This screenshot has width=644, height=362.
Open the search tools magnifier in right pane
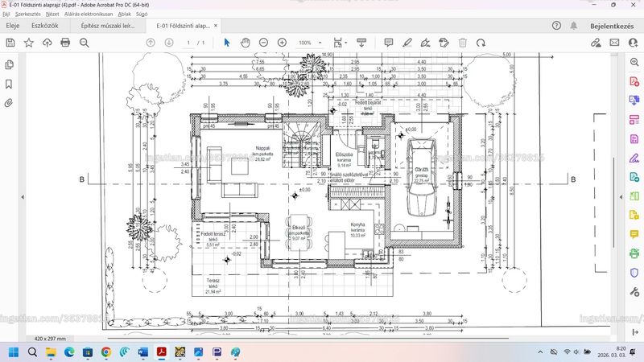[x=634, y=62]
